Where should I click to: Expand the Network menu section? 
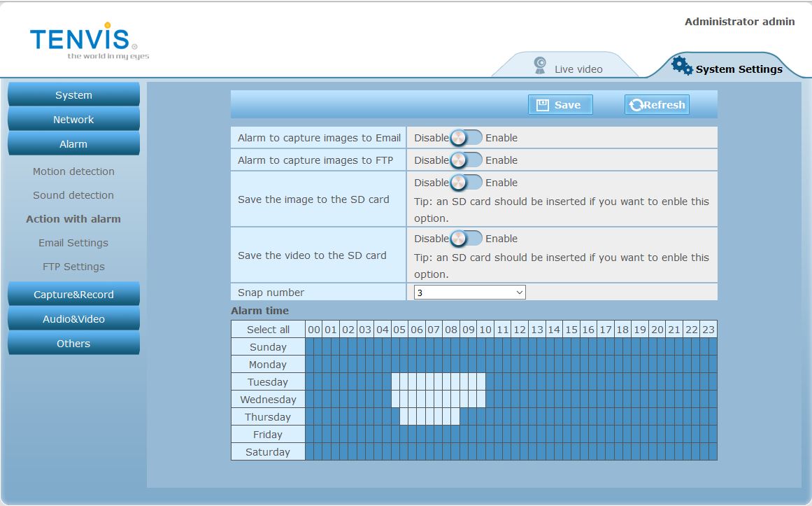click(x=73, y=120)
